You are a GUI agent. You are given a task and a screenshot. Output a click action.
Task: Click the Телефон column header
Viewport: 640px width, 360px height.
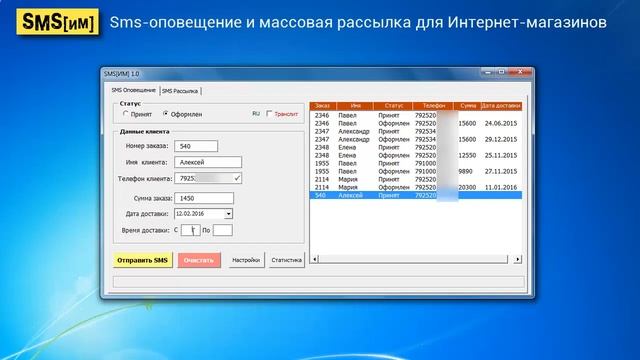pyautogui.click(x=433, y=106)
